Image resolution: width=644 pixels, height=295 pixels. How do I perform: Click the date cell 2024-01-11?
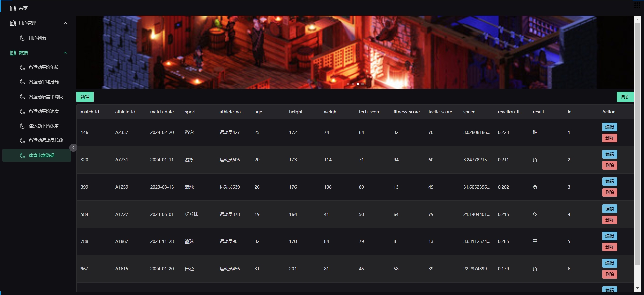[x=162, y=160]
